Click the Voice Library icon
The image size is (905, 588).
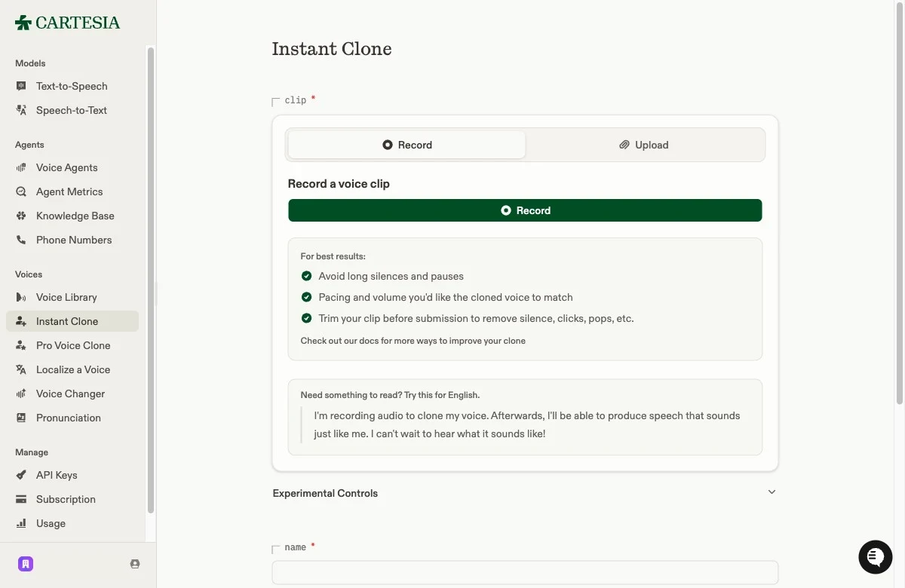(x=21, y=297)
